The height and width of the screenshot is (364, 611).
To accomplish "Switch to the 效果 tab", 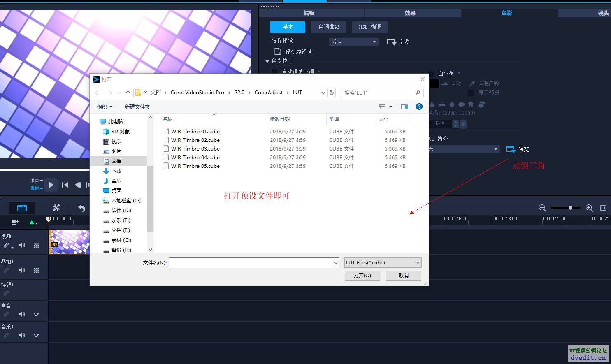I will (x=410, y=13).
